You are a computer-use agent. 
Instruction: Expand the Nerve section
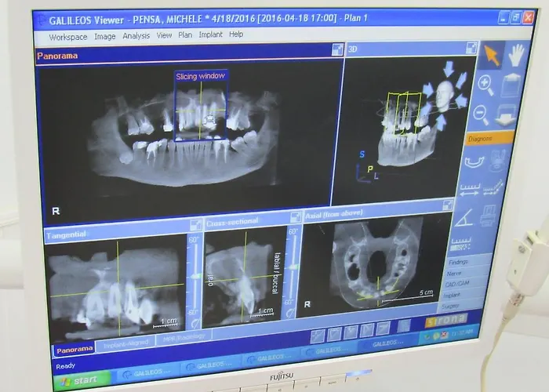pyautogui.click(x=459, y=274)
